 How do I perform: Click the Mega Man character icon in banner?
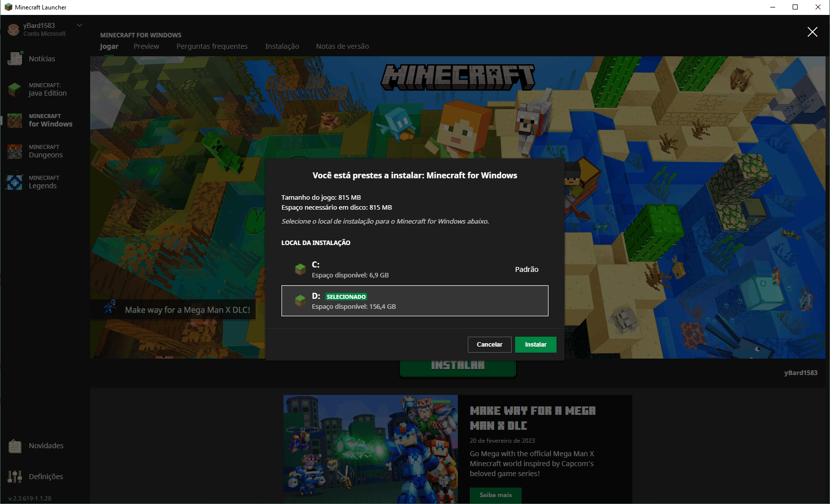[110, 307]
